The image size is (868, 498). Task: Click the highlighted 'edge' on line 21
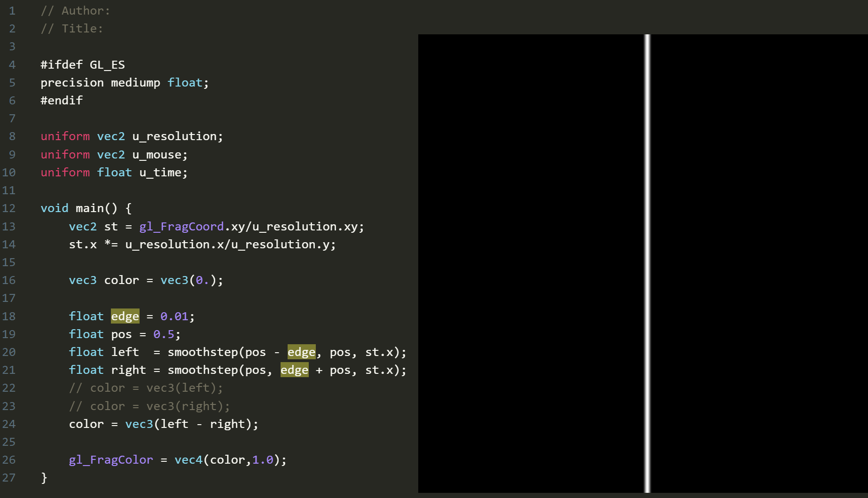[294, 370]
